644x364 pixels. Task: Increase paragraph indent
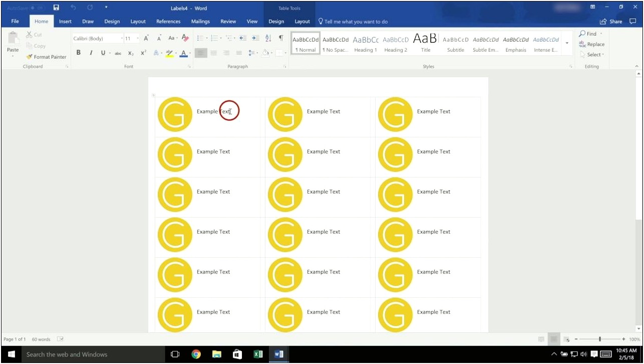click(x=255, y=38)
